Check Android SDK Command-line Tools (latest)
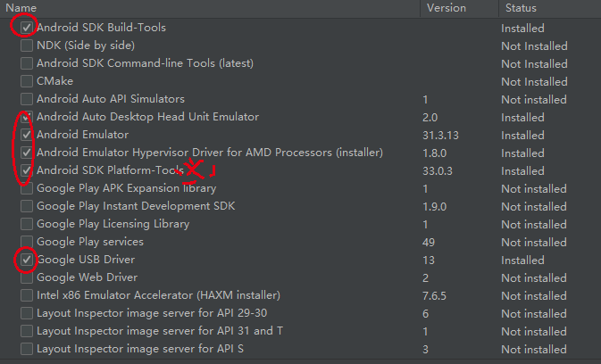The image size is (601, 364). [27, 63]
